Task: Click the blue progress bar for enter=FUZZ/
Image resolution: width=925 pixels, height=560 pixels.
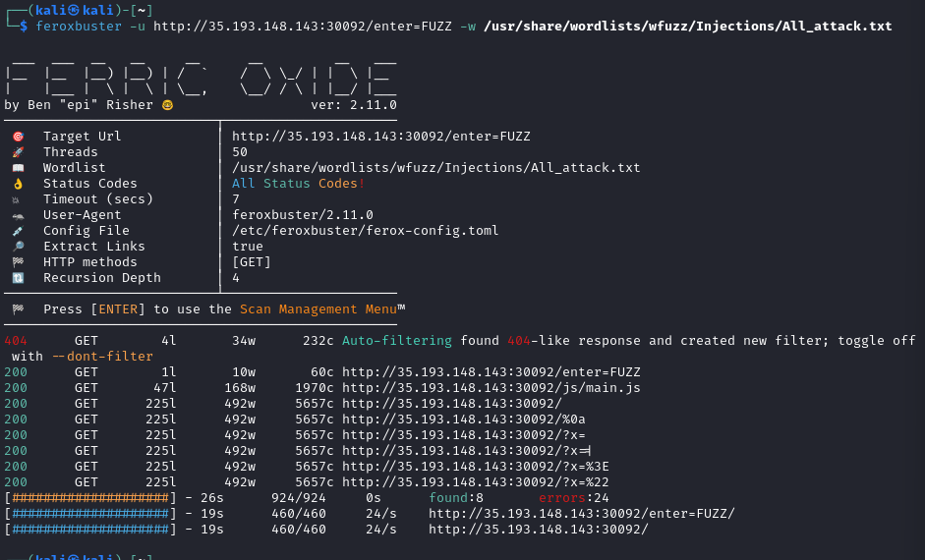Action: (90, 514)
